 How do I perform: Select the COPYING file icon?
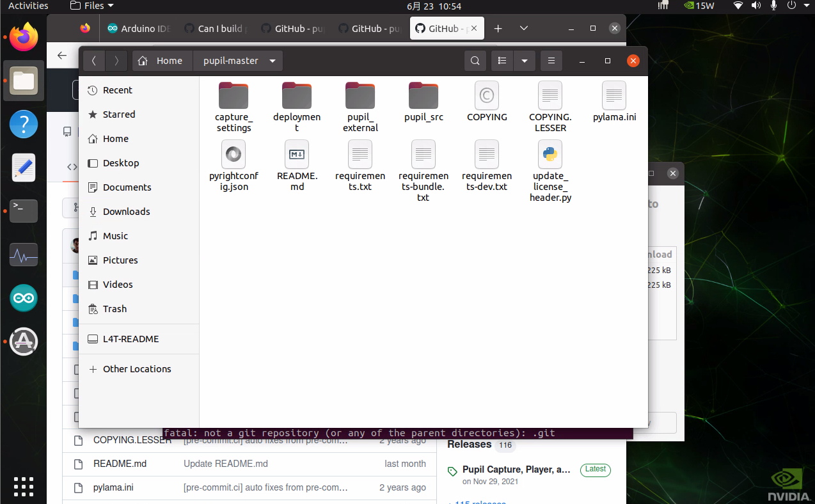487,95
